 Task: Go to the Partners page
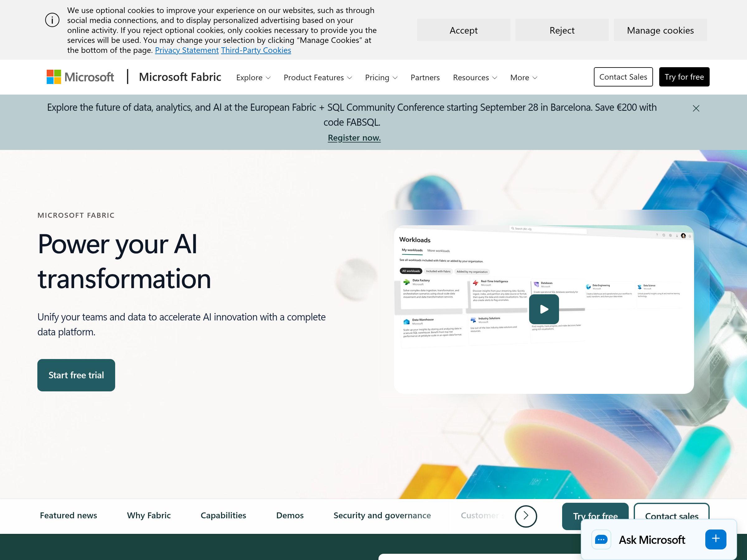point(425,78)
